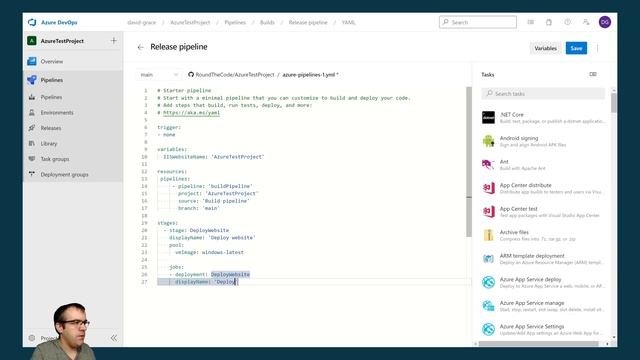640x360 pixels.
Task: Select the Environments sidebar icon
Action: pos(32,112)
